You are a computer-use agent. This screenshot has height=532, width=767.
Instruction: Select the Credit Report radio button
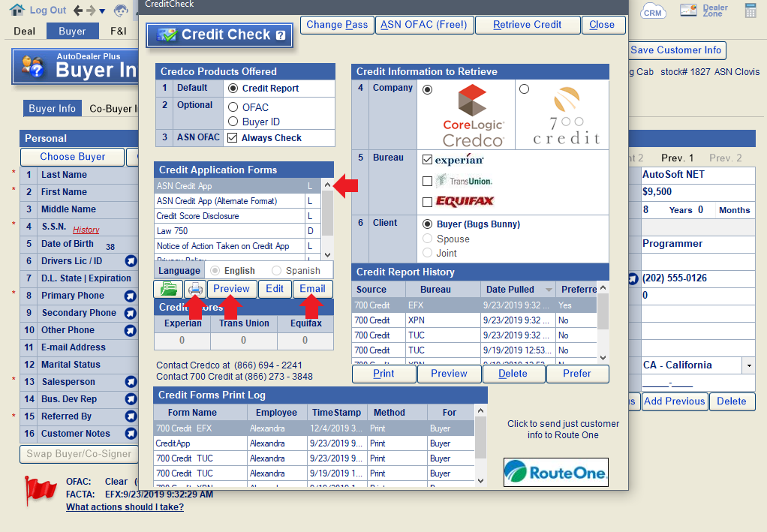tap(233, 89)
